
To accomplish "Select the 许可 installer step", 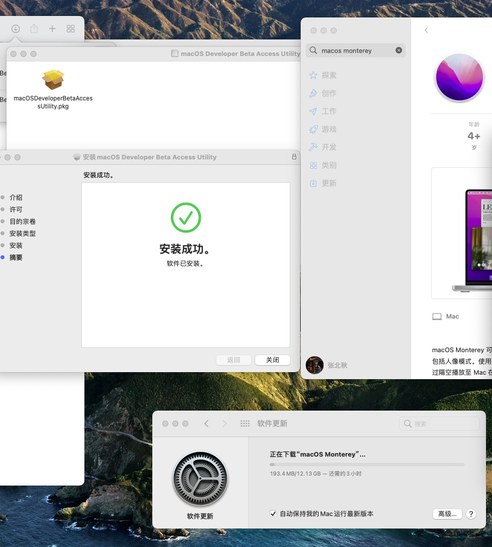I will [x=16, y=209].
